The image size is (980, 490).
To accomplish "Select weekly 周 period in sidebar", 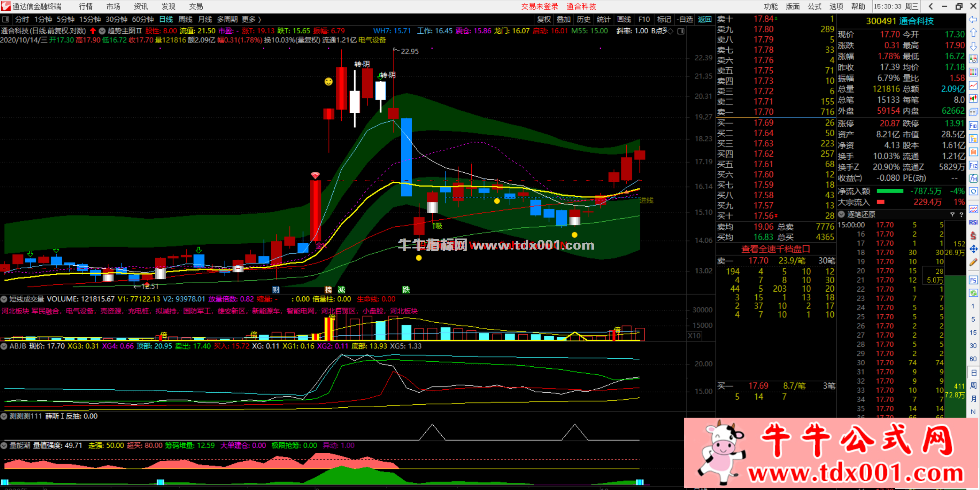I will (973, 386).
